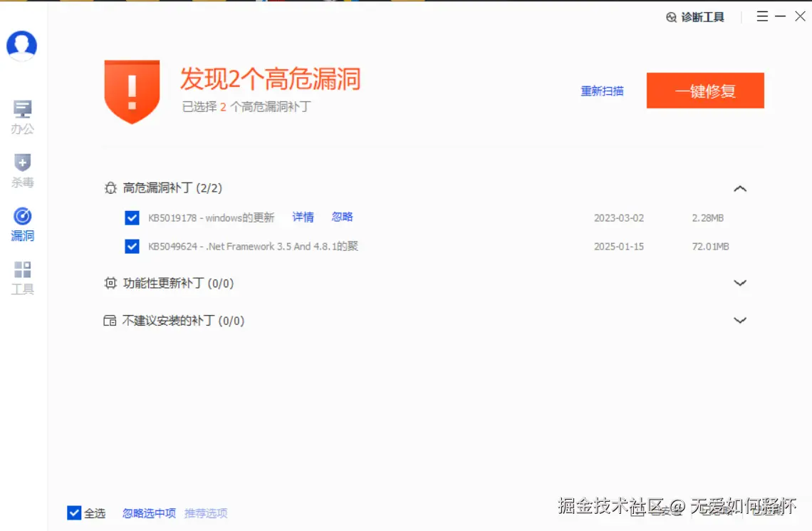Click the 2.28MB size value
Screen dimensions: 812x531
coord(708,218)
